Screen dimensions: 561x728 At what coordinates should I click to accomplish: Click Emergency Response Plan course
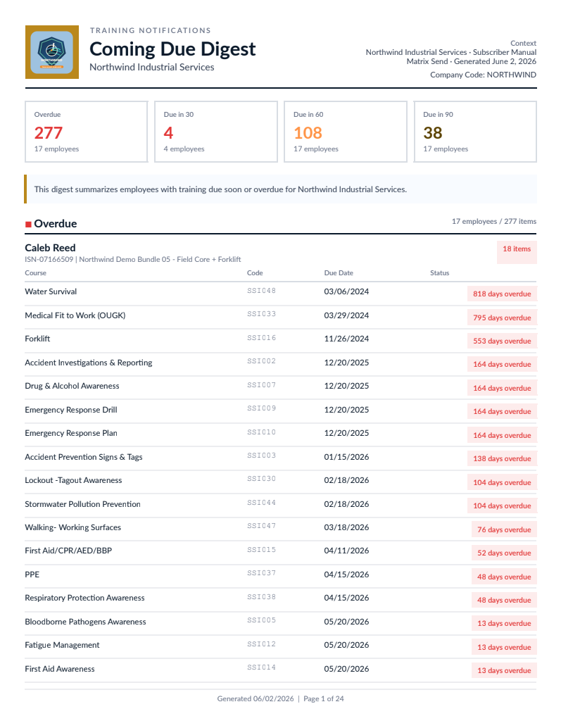pyautogui.click(x=71, y=433)
